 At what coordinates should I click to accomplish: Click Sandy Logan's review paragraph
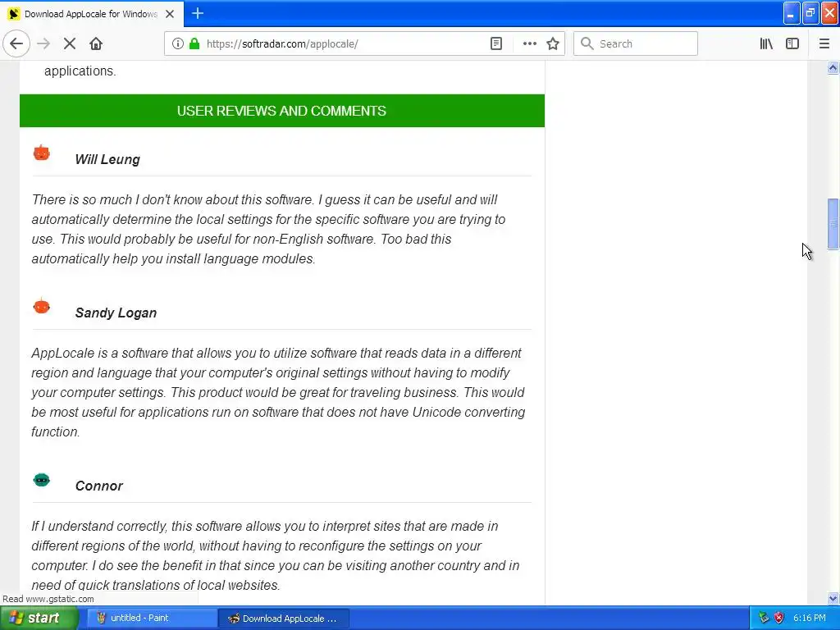coord(278,393)
